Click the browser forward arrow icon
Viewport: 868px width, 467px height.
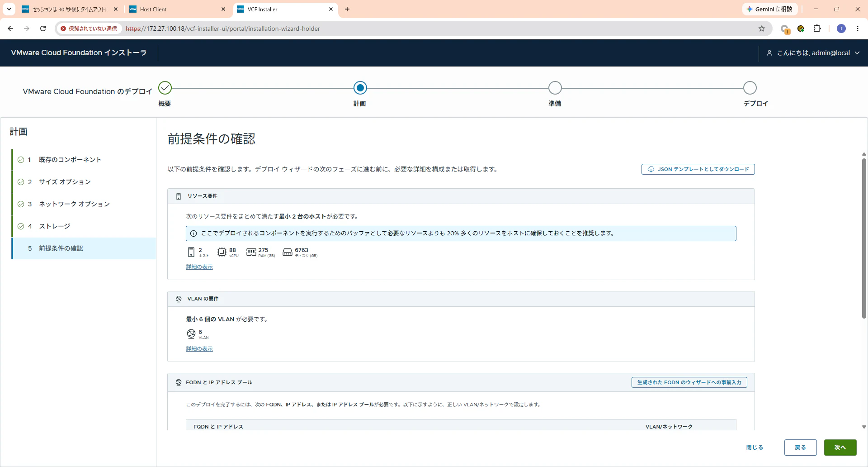(27, 29)
